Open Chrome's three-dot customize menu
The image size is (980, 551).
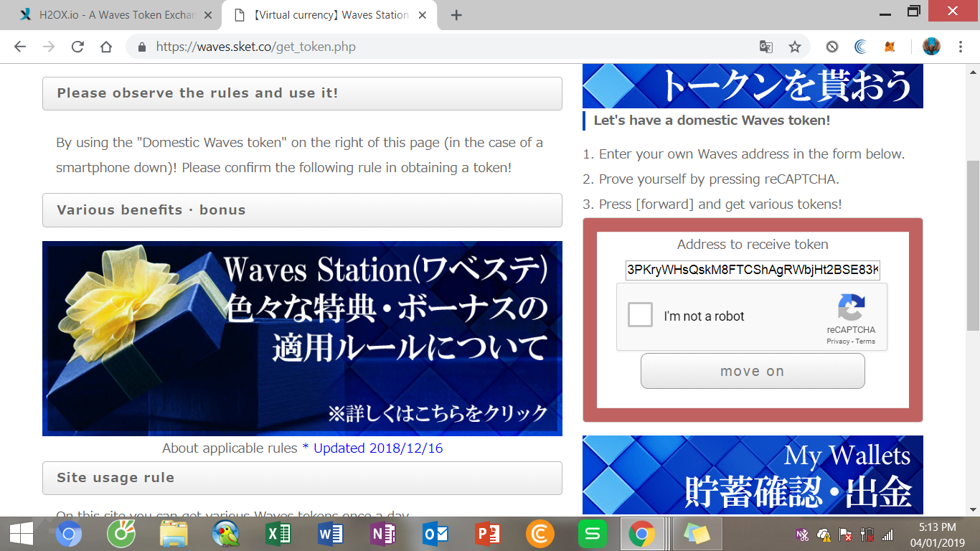coord(959,45)
